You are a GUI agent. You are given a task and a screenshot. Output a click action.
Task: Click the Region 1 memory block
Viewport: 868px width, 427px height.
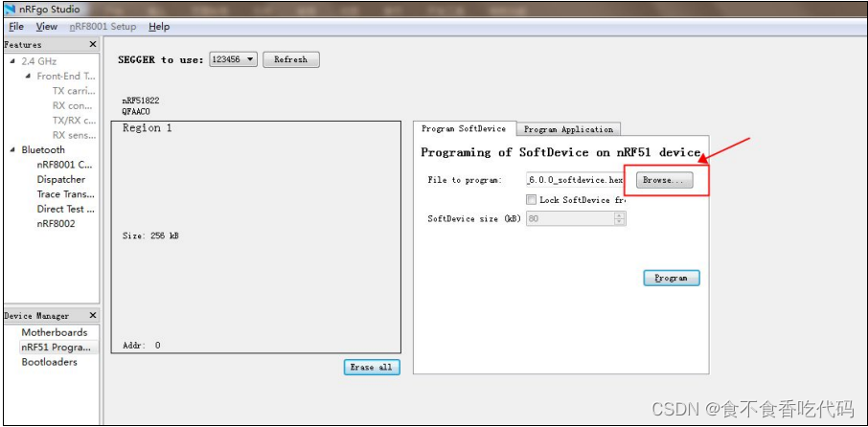[x=256, y=237]
